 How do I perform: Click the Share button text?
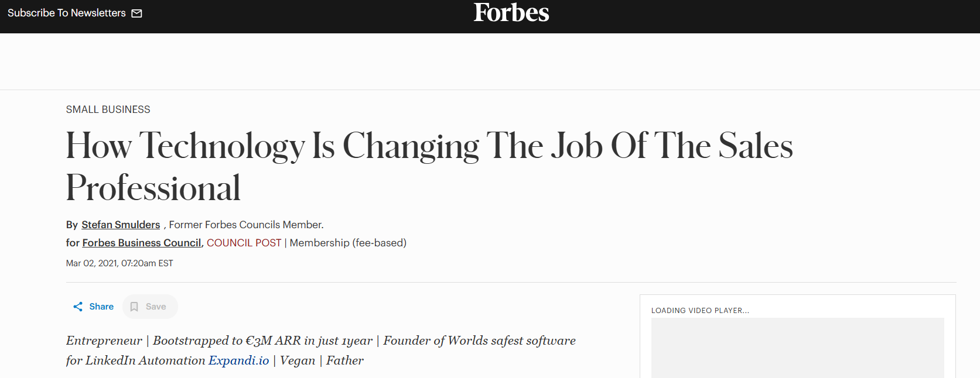tap(101, 307)
